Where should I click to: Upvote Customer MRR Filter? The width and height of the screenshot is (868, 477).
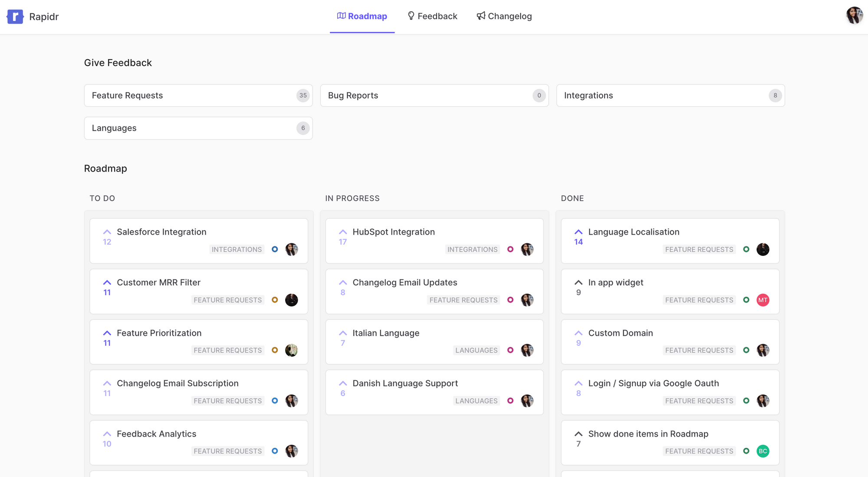[x=107, y=288]
